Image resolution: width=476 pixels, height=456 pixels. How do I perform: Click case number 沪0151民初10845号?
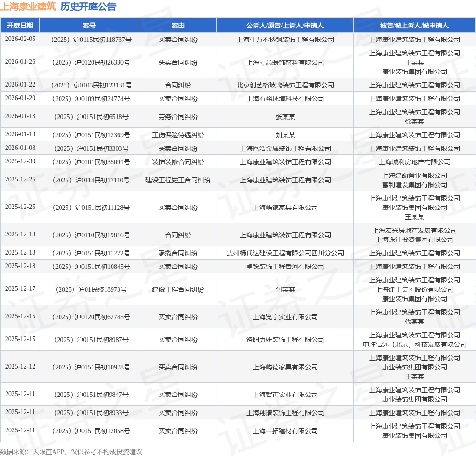91,267
